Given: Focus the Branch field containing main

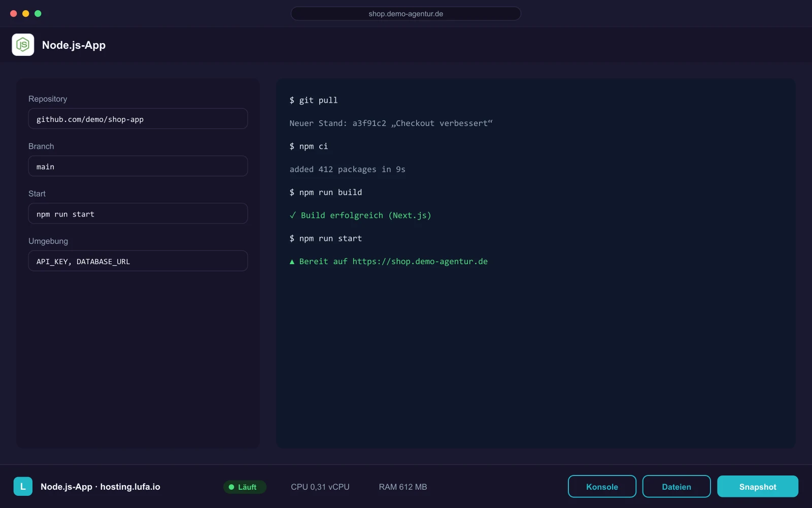Looking at the screenshot, I should click(x=138, y=166).
